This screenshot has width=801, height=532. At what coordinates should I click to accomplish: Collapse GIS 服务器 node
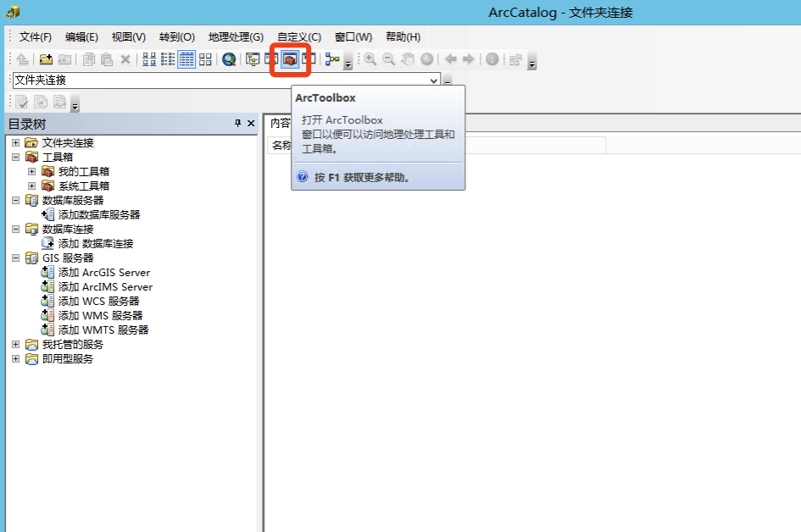(16, 258)
